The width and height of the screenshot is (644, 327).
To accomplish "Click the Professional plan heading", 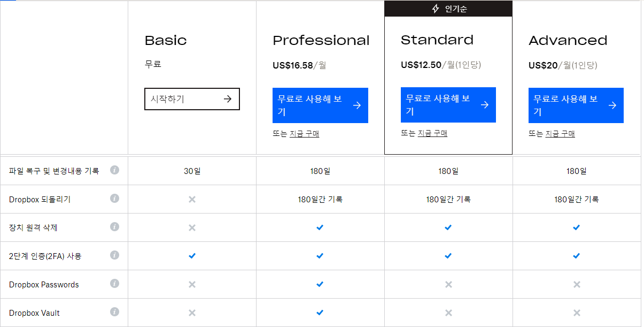I will coord(321,41).
